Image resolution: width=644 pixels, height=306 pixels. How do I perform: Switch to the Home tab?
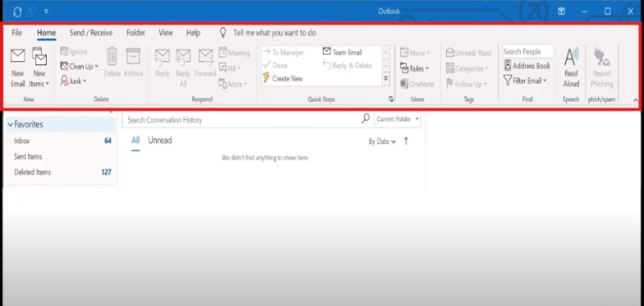click(x=46, y=33)
